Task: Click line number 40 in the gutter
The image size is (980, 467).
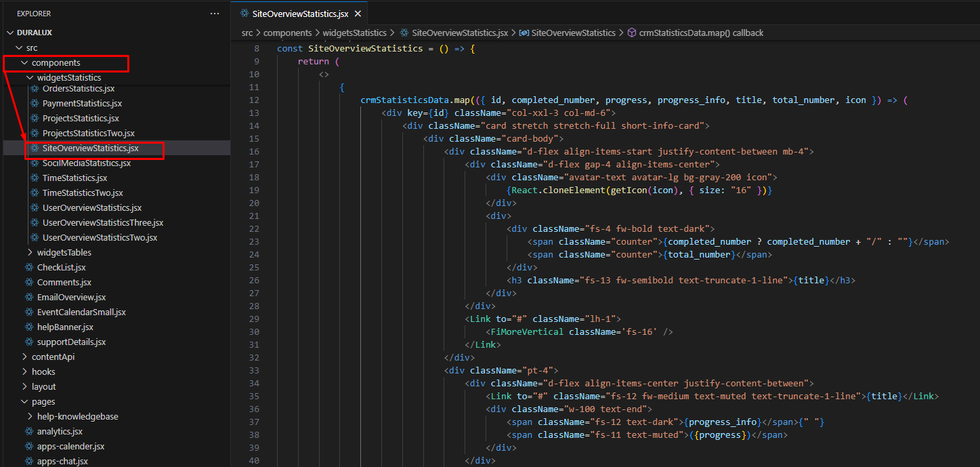Action: click(x=254, y=461)
